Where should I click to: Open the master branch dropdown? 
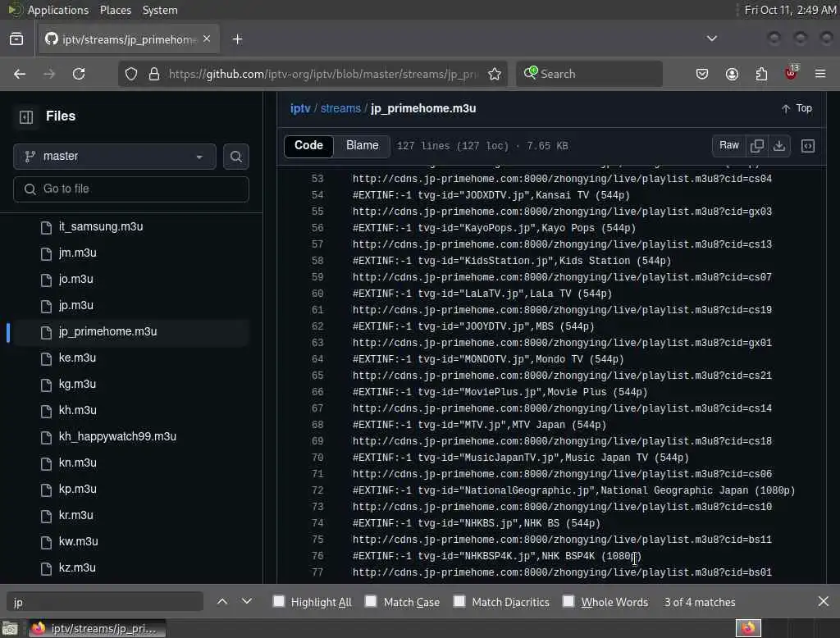pyautogui.click(x=115, y=157)
